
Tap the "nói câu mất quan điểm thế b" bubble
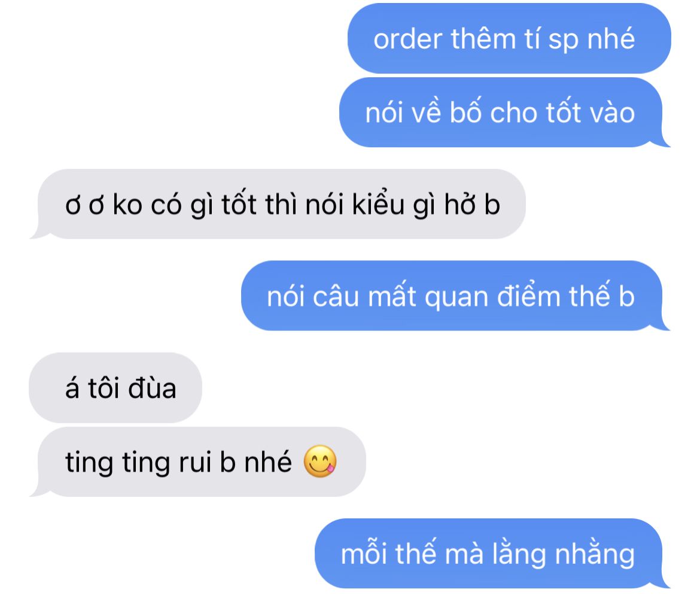(x=455, y=296)
